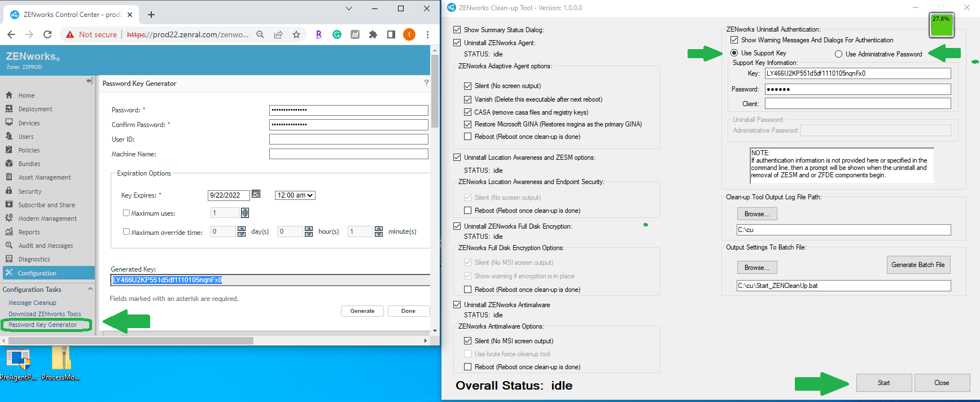Open Policies section in sidebar
Viewport: 980px width, 402px height.
click(x=29, y=150)
